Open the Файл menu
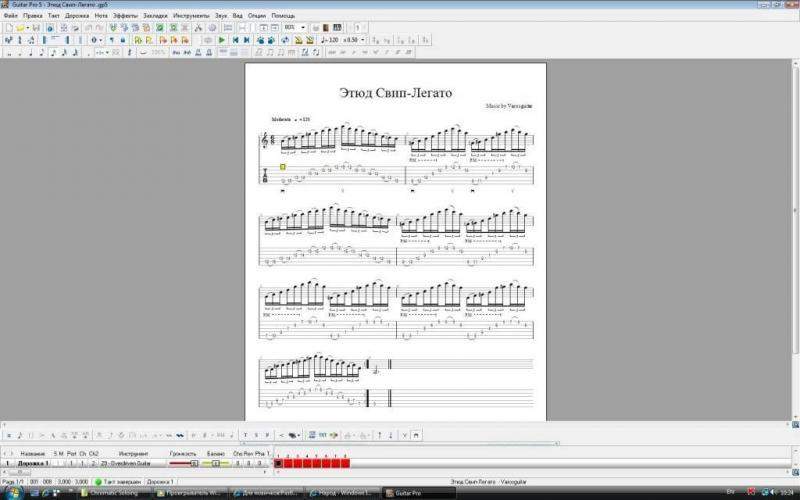Viewport: 800px width, 500px height. click(x=10, y=16)
